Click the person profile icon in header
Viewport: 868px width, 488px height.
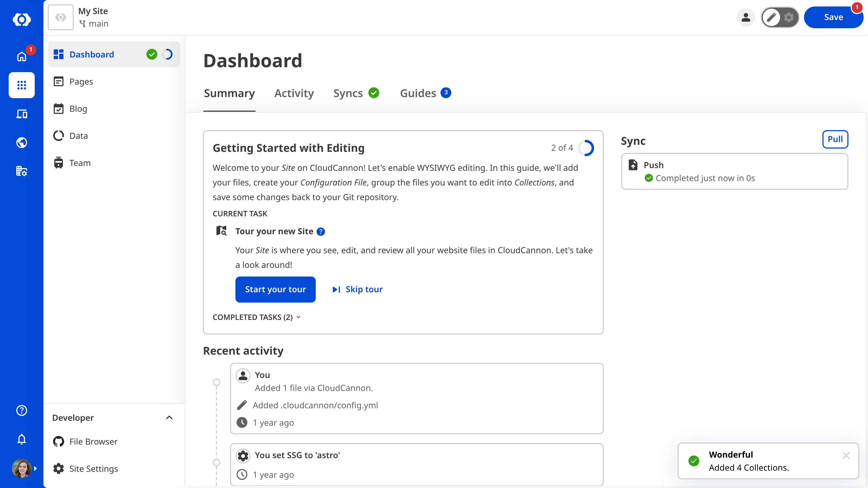[x=746, y=17]
